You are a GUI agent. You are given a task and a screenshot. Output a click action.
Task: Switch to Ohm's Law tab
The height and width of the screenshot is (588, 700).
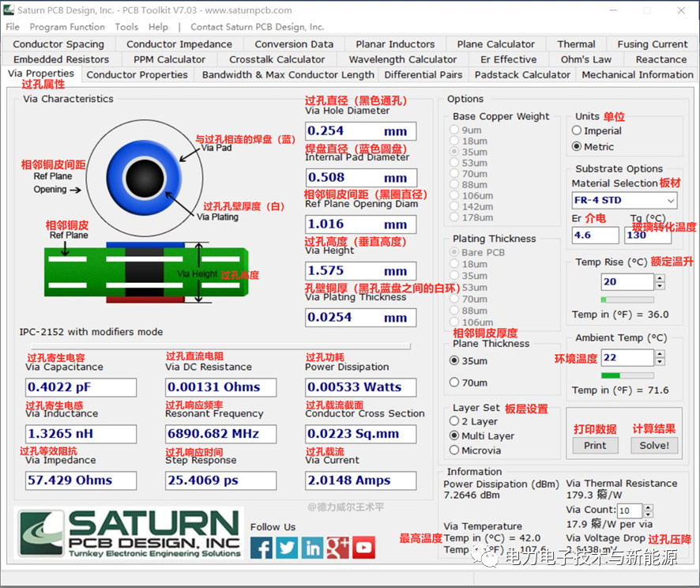(586, 59)
